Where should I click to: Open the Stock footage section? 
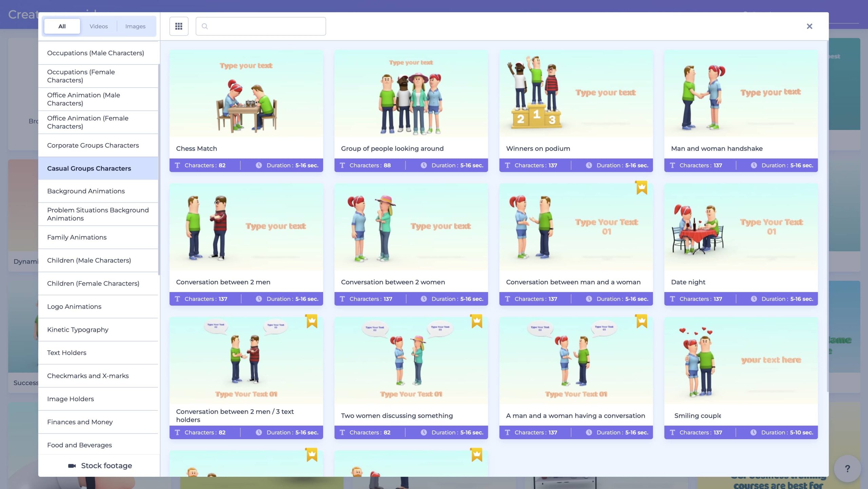coord(106,466)
